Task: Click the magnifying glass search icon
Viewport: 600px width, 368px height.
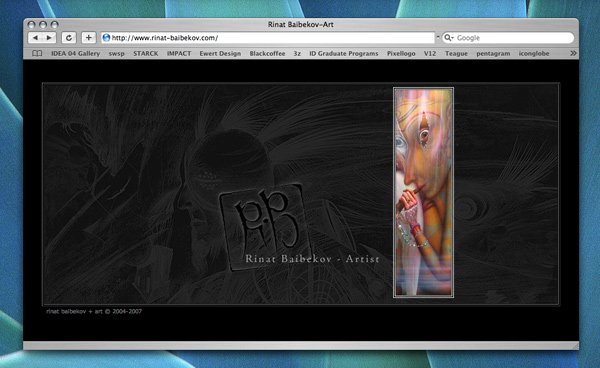Action: 447,37
